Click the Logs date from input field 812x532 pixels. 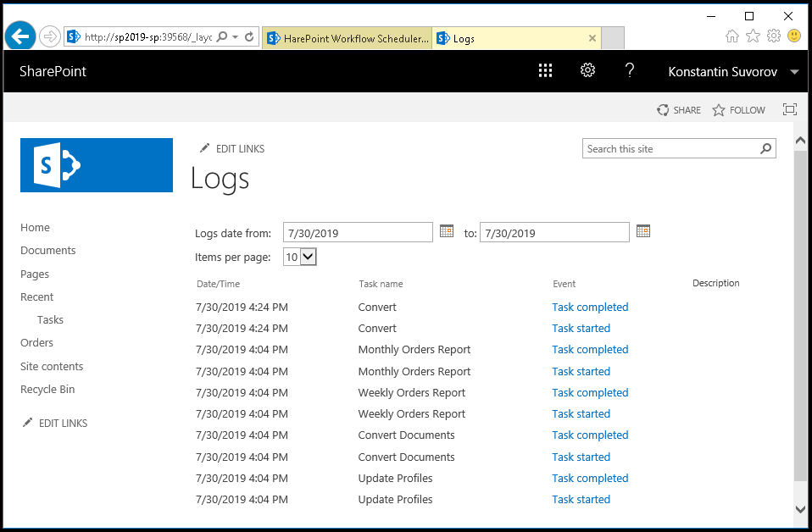point(358,232)
